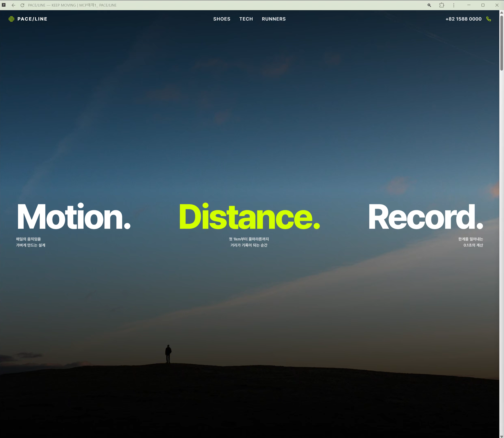Open the SHOES menu item
This screenshot has height=438, width=504.
click(222, 19)
